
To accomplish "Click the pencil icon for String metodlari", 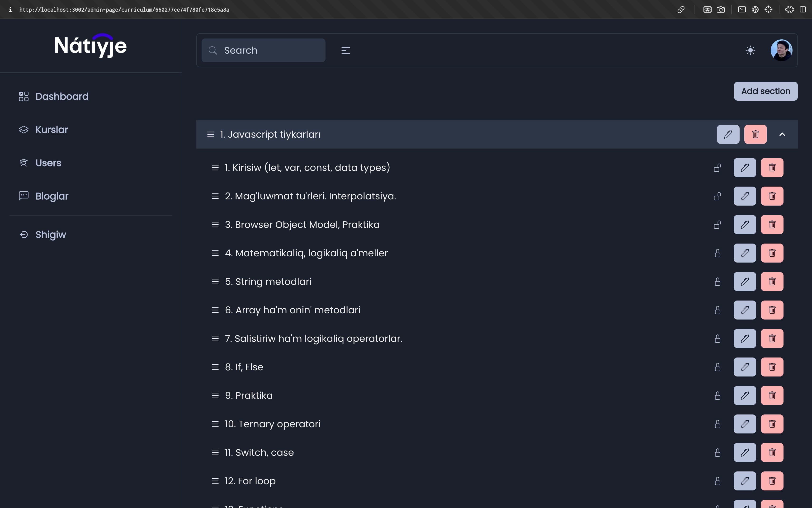I will (745, 282).
